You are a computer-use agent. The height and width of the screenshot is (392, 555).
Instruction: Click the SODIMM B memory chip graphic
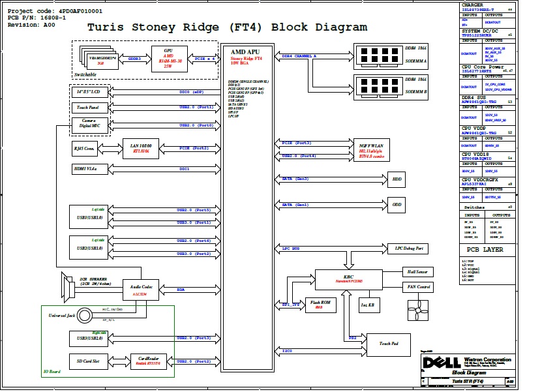coord(379,87)
